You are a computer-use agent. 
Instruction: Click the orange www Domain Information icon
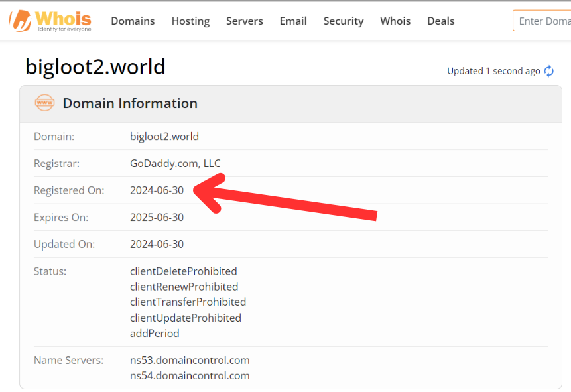[x=44, y=103]
